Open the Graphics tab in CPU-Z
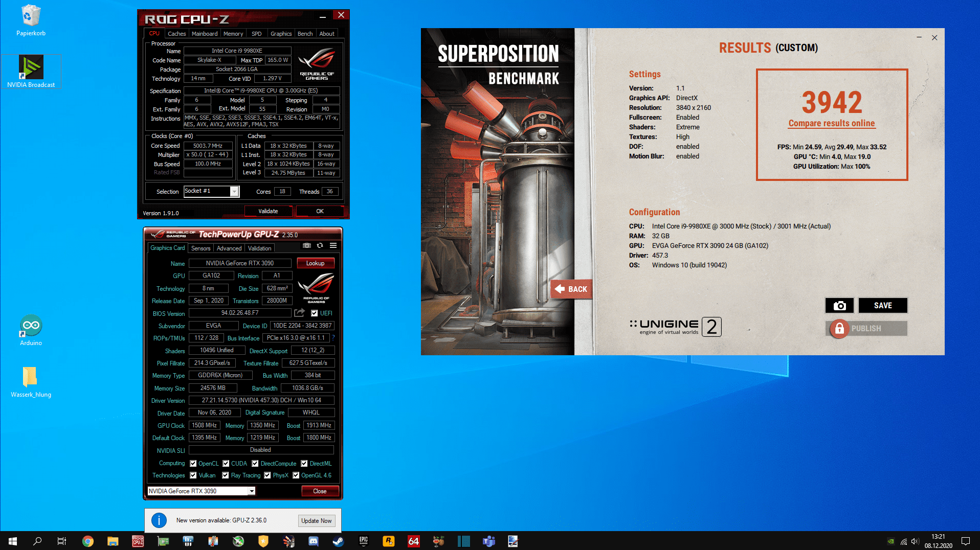The image size is (980, 550). click(281, 34)
